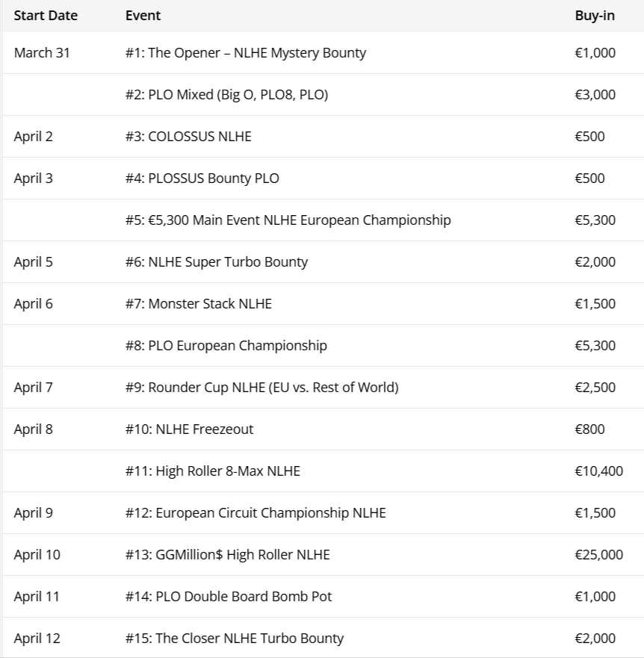Click the COLOSSUS NLHE event name
The height and width of the screenshot is (658, 644).
pos(188,137)
